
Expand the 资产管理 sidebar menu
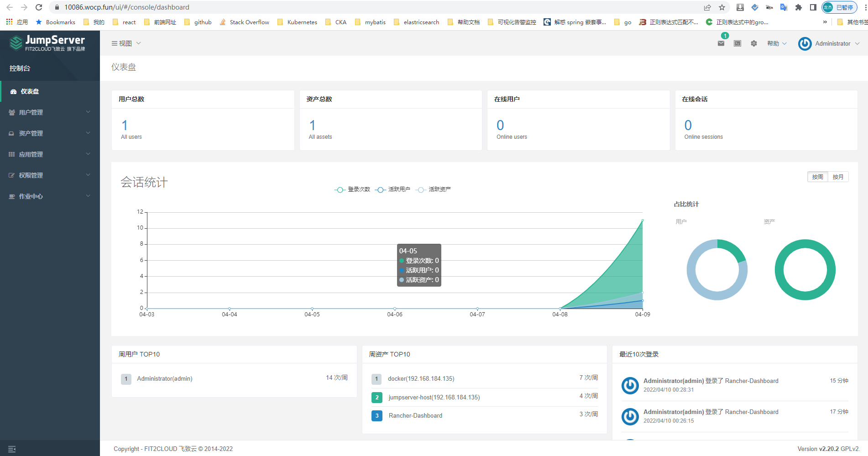coord(50,133)
